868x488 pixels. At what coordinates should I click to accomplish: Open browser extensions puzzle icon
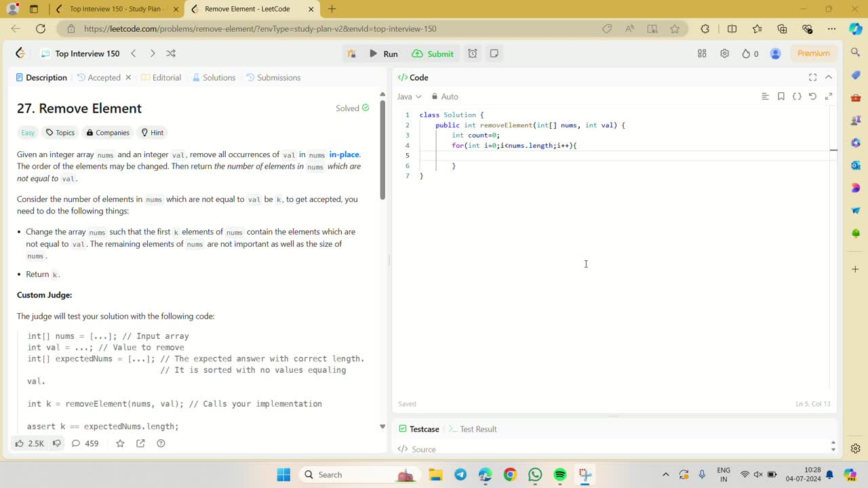[x=705, y=28]
